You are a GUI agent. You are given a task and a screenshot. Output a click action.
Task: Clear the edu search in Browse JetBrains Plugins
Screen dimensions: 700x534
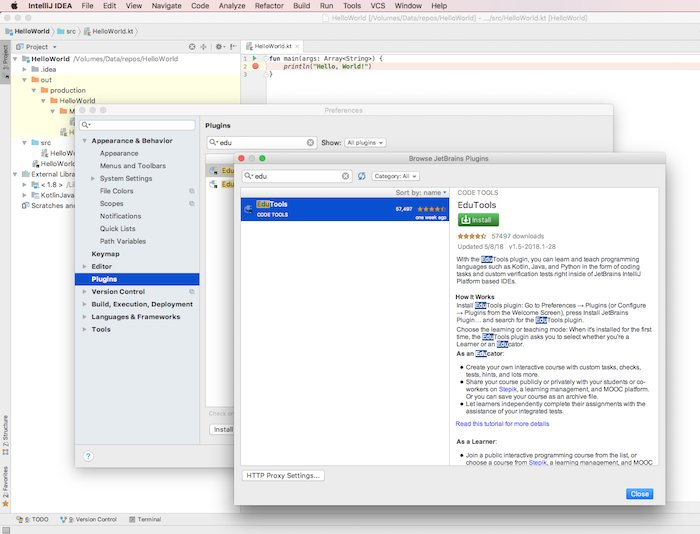(346, 176)
